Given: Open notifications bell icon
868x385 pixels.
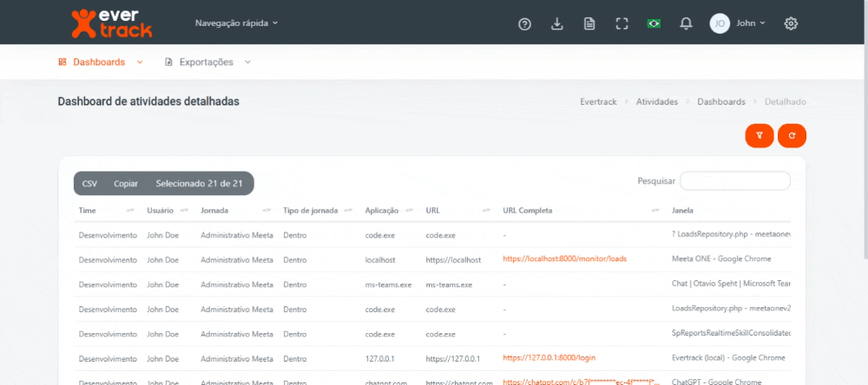Looking at the screenshot, I should click(687, 23).
